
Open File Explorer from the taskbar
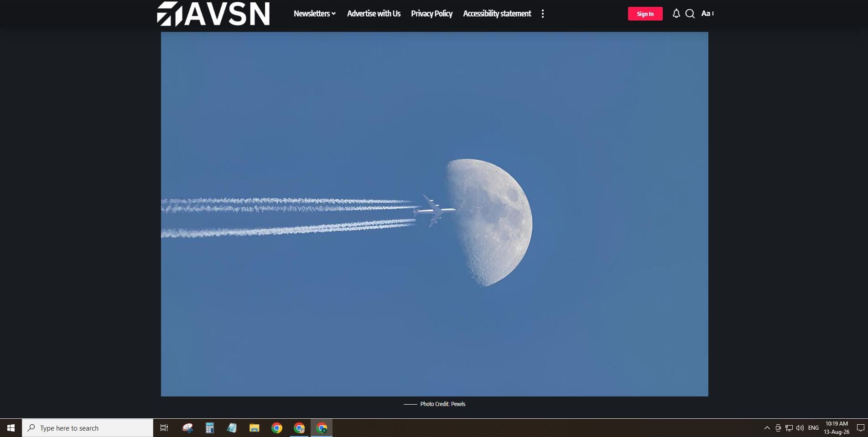[254, 428]
